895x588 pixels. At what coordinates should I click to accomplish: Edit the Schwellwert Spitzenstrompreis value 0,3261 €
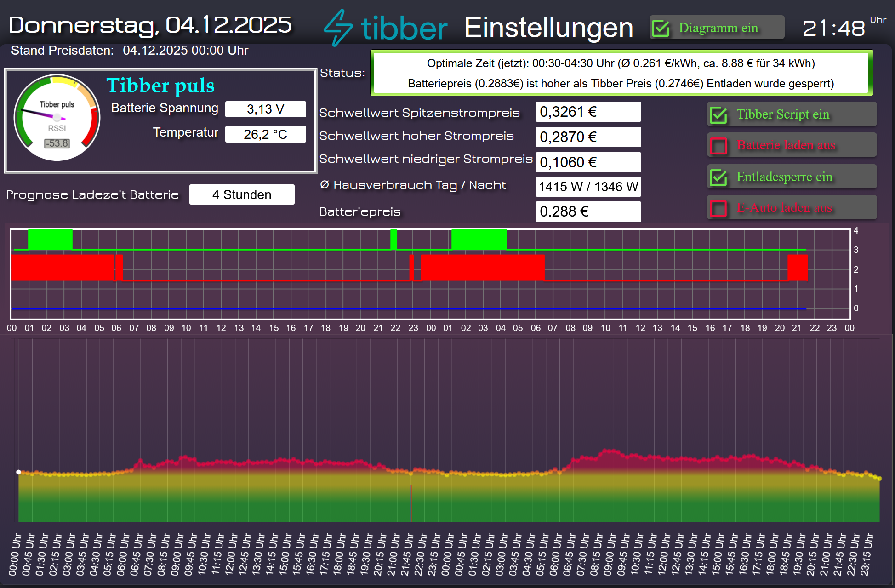click(x=588, y=111)
